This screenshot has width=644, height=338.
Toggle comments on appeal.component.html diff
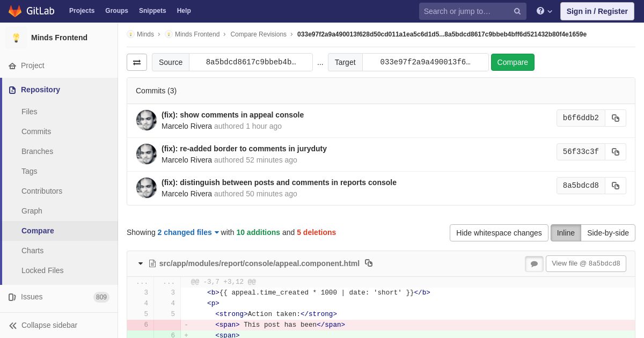coord(534,264)
